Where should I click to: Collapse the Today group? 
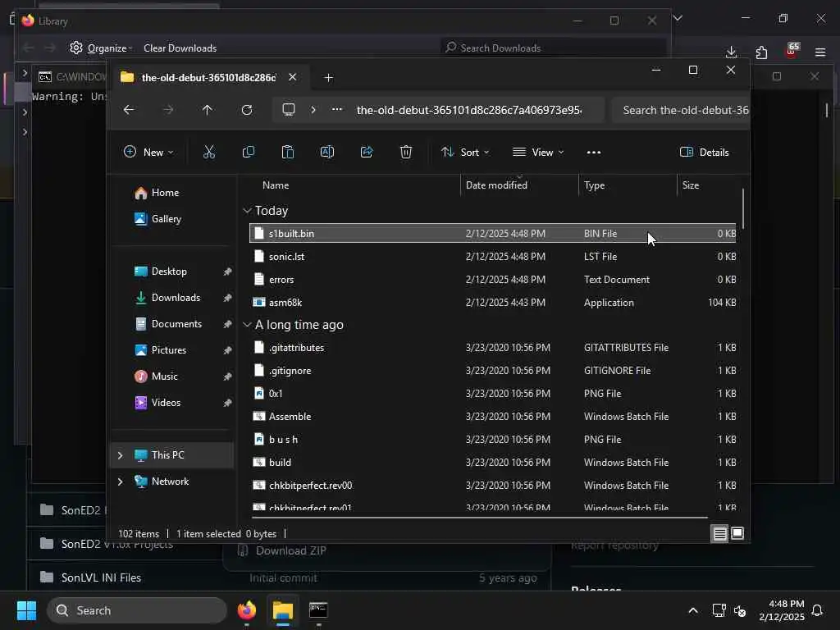[247, 211]
